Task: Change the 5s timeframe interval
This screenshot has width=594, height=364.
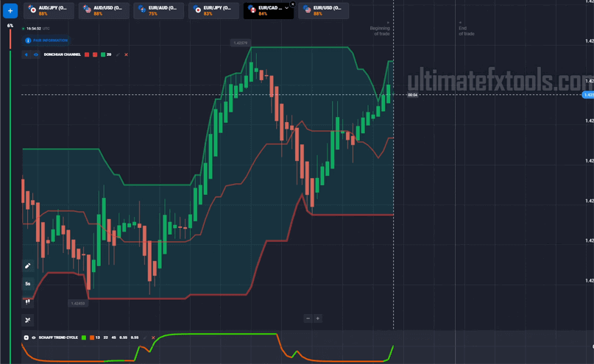Action: pos(28,284)
